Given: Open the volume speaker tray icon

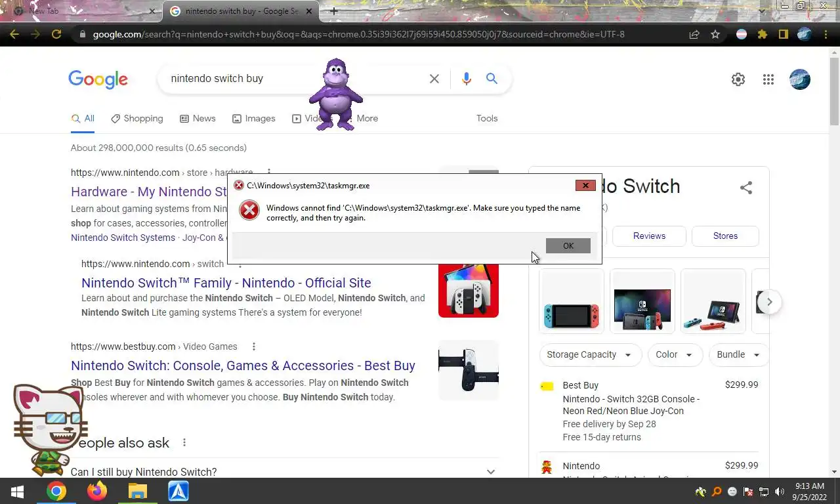Looking at the screenshot, I should pyautogui.click(x=780, y=492).
